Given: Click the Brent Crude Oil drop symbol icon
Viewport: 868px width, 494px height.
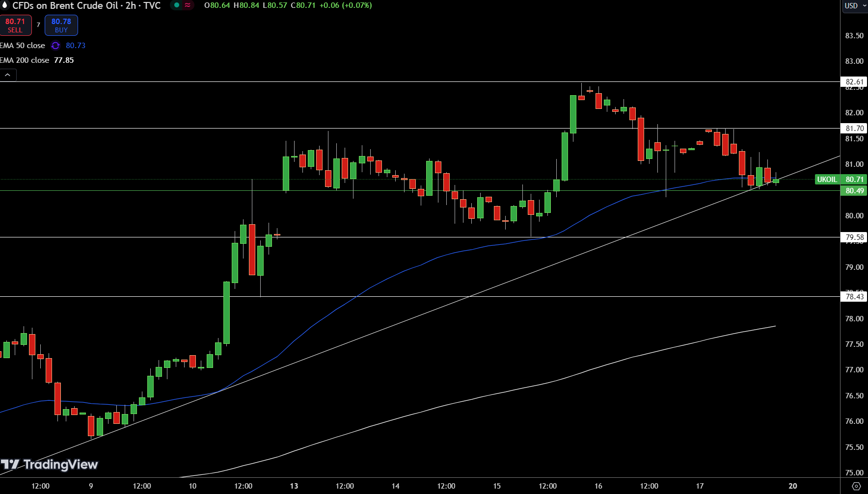Looking at the screenshot, I should pyautogui.click(x=5, y=5).
